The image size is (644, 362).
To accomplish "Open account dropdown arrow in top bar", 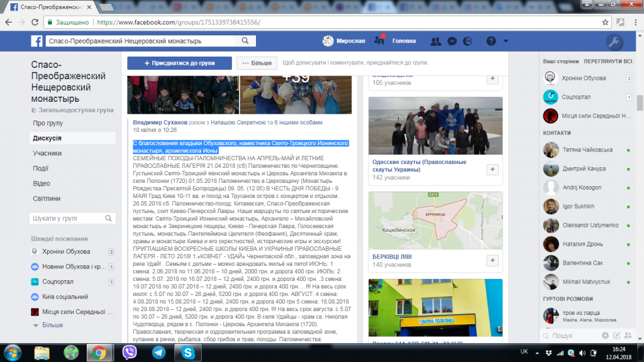I will (506, 41).
